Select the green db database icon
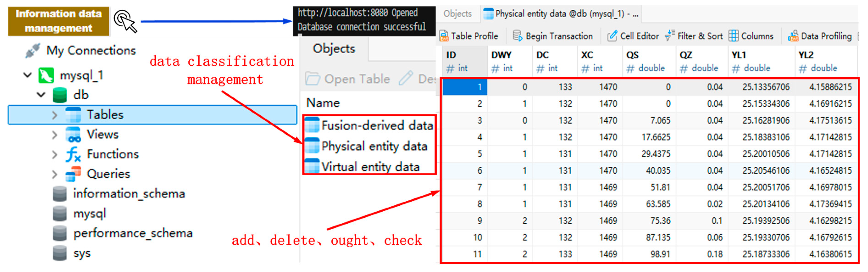 [x=60, y=95]
